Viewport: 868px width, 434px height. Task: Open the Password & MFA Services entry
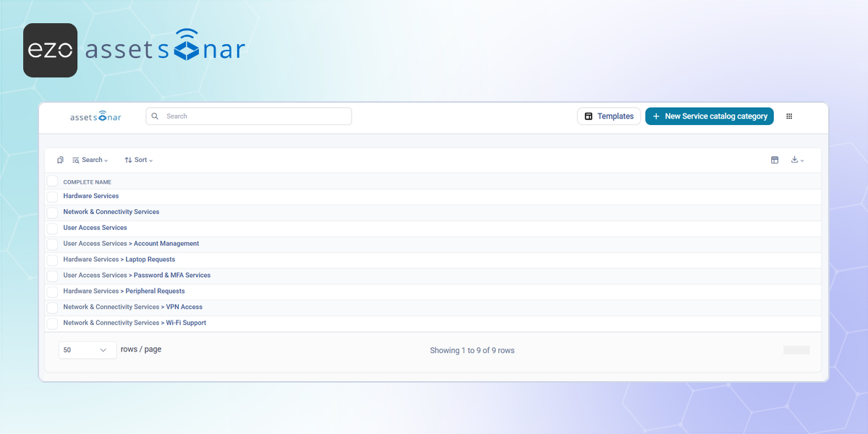click(x=137, y=276)
